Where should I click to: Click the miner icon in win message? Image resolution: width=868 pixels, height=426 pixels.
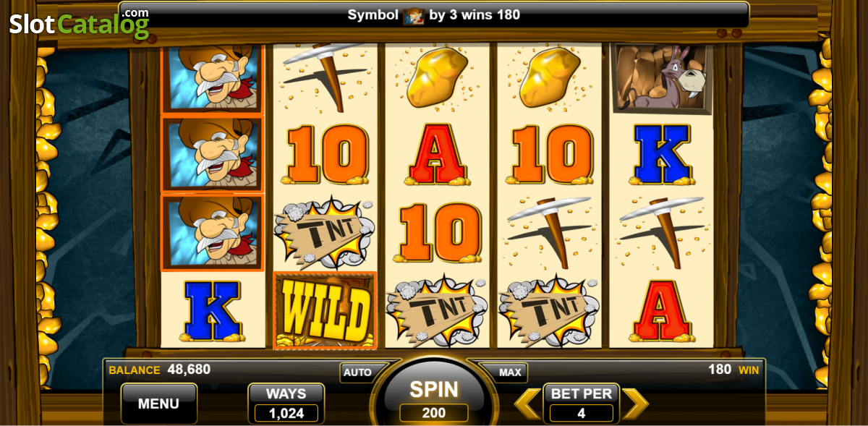coord(414,14)
